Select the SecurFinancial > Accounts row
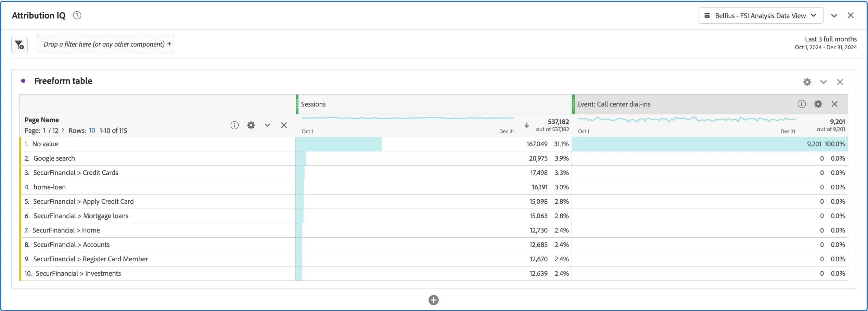Image resolution: width=868 pixels, height=311 pixels. tap(157, 245)
